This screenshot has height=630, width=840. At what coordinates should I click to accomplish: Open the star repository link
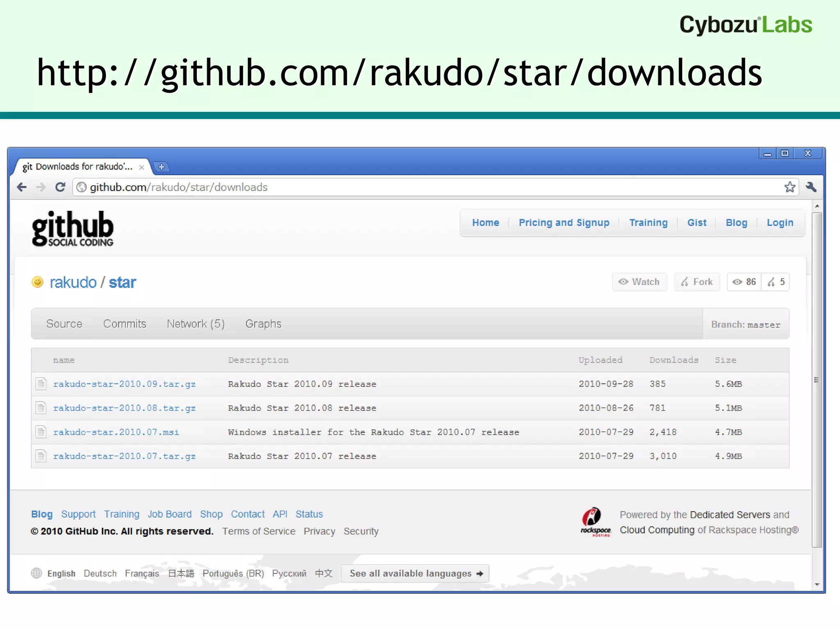122,282
